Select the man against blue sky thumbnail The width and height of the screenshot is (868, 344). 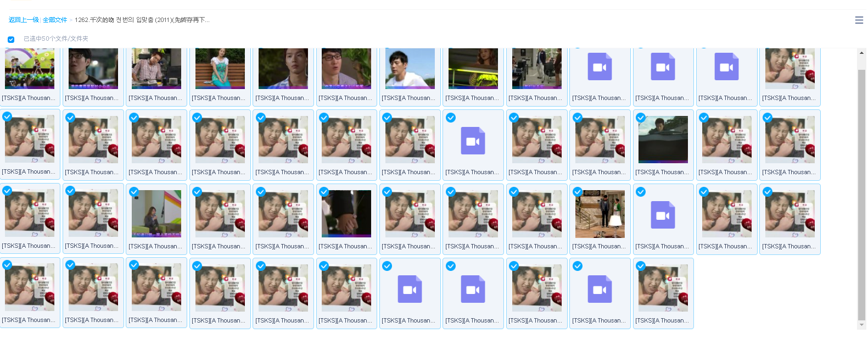(x=410, y=69)
